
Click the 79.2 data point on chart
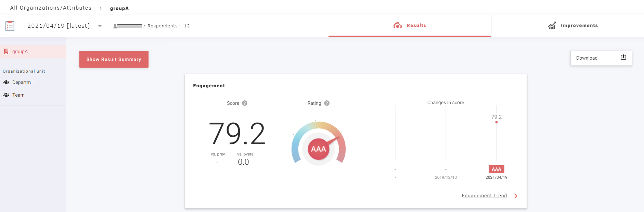click(497, 122)
